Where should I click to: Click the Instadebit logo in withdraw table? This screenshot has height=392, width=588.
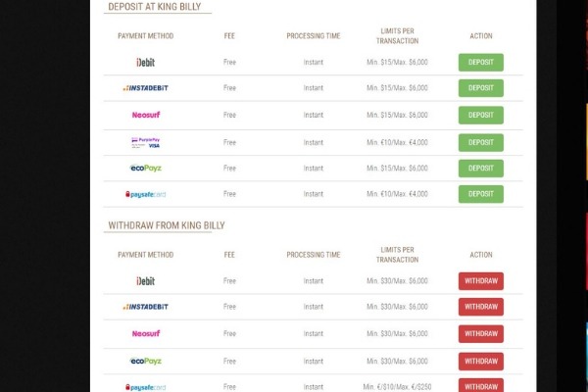pos(145,307)
